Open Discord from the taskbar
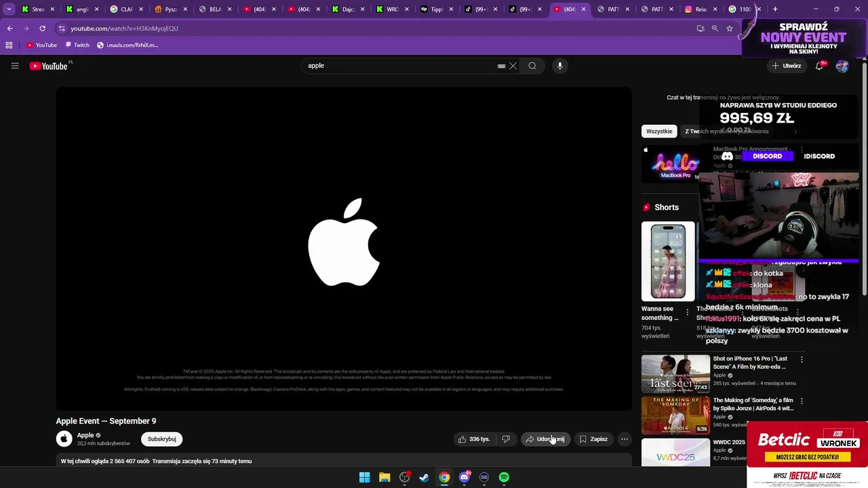 point(465,477)
